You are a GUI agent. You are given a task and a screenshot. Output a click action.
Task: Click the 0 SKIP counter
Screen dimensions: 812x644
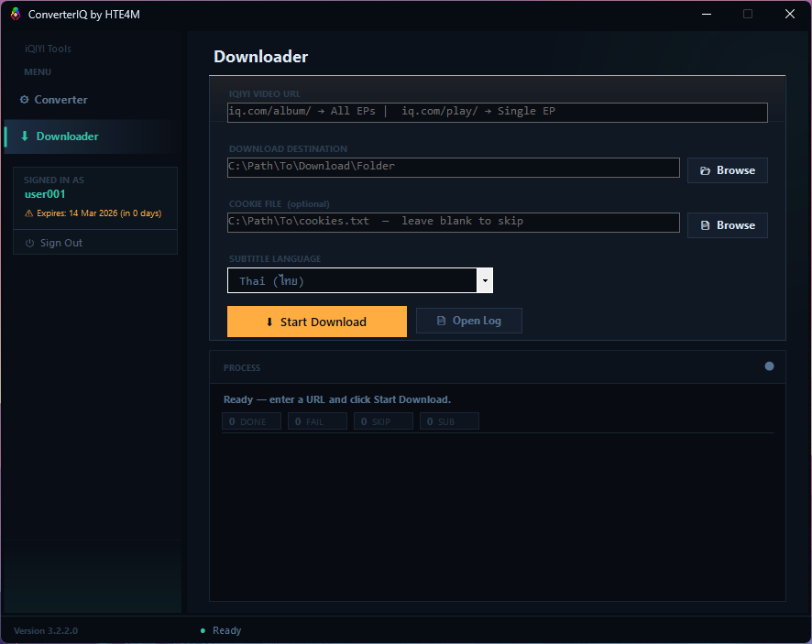383,421
